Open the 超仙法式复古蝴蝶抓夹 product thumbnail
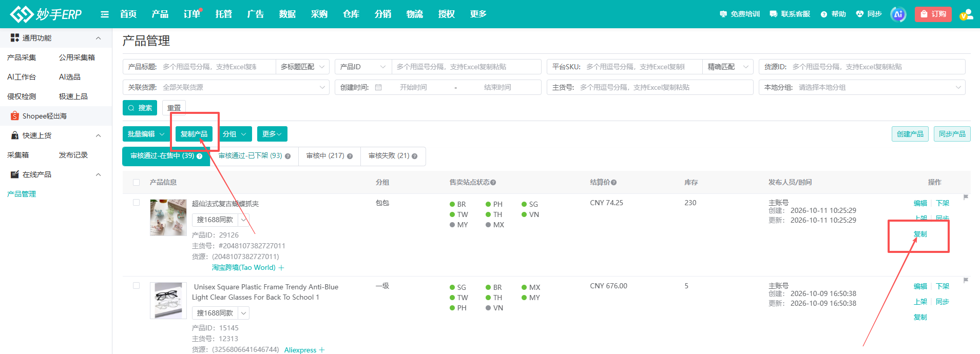980x354 pixels. (168, 218)
